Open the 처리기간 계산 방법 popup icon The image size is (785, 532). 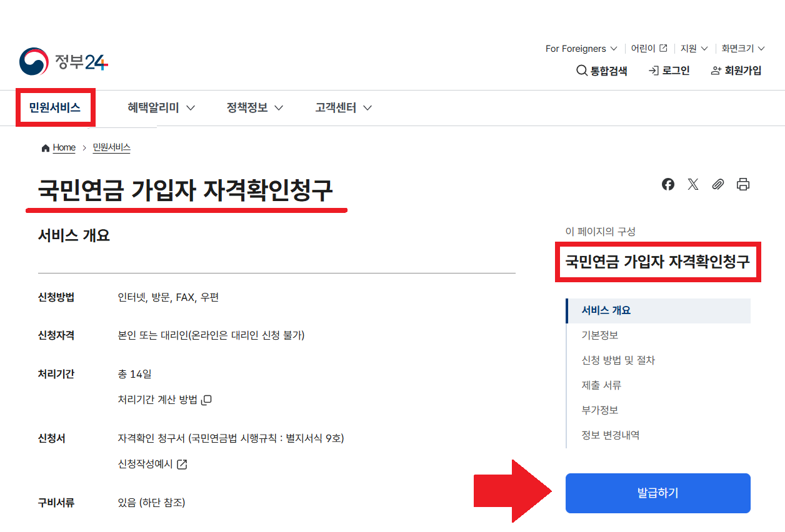click(x=207, y=399)
